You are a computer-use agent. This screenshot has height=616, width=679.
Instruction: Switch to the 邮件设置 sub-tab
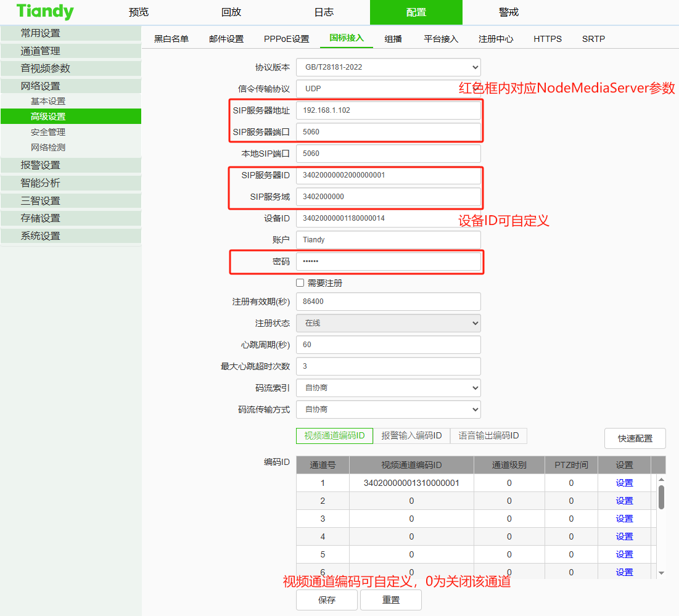[226, 39]
